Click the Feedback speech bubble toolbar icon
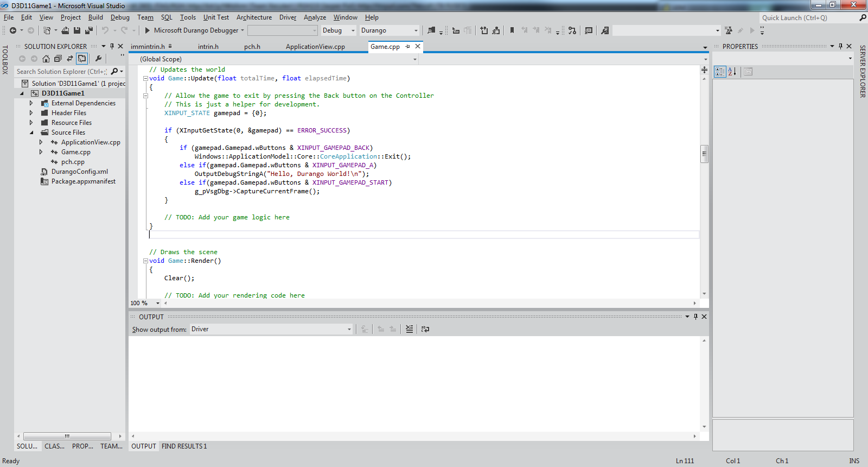Screen dimensions: 868x467 [589, 30]
